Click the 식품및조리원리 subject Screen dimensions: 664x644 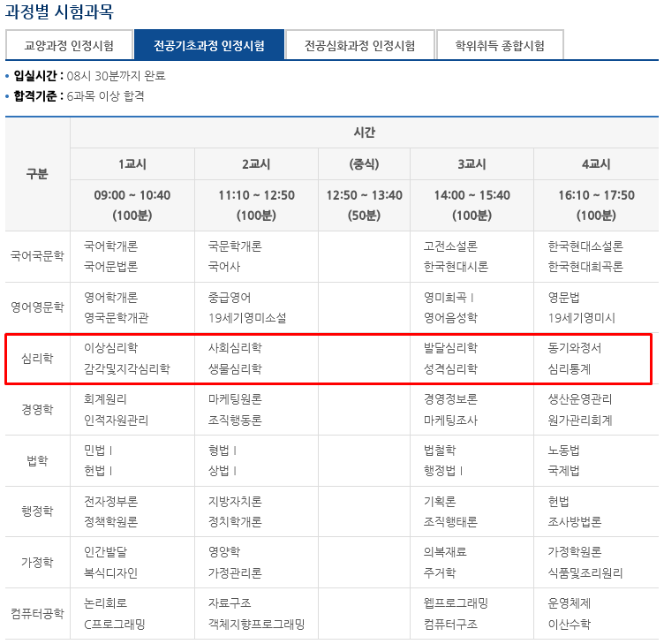(x=585, y=573)
